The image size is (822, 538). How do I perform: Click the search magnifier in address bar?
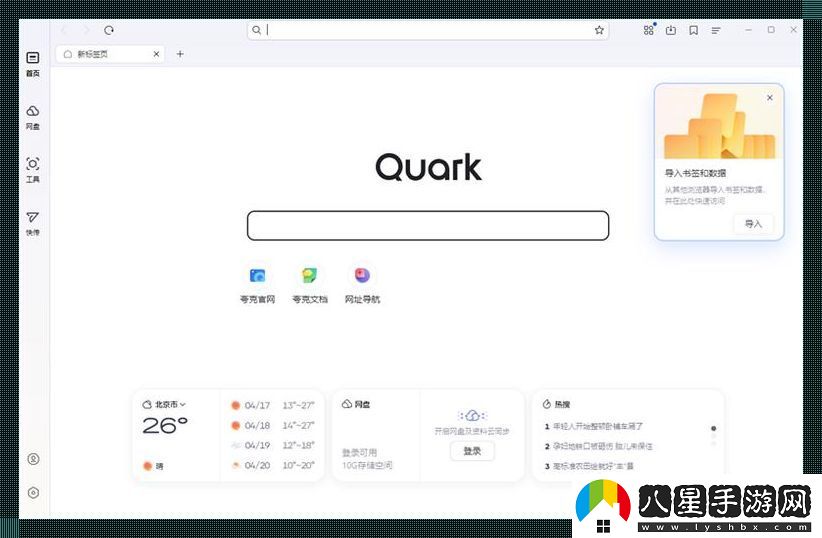pyautogui.click(x=256, y=30)
